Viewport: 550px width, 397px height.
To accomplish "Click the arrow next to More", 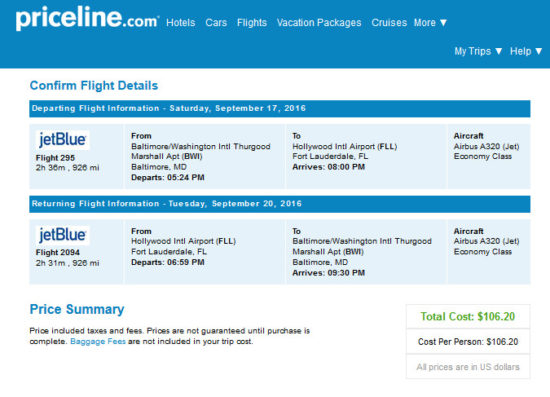I will (443, 23).
